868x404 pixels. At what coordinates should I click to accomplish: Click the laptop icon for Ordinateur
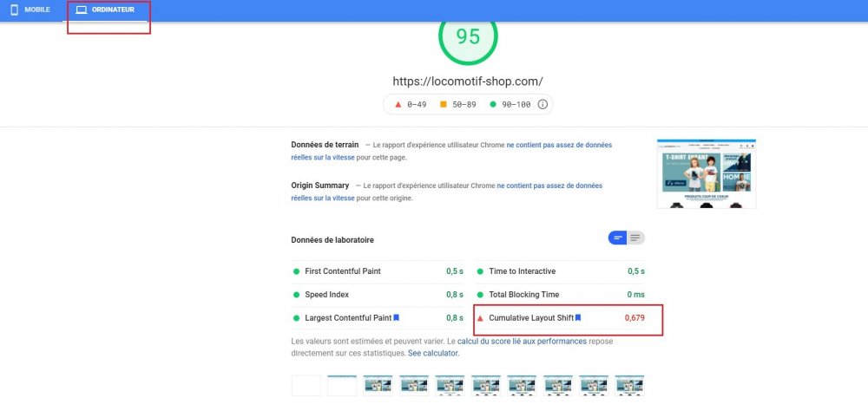tap(82, 10)
